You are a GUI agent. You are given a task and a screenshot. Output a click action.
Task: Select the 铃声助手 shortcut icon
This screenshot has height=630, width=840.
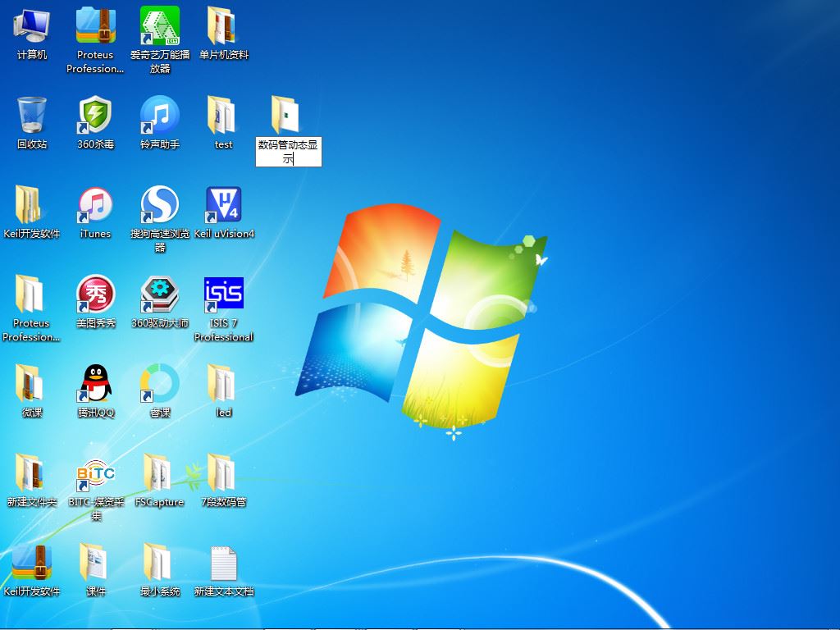[x=160, y=115]
